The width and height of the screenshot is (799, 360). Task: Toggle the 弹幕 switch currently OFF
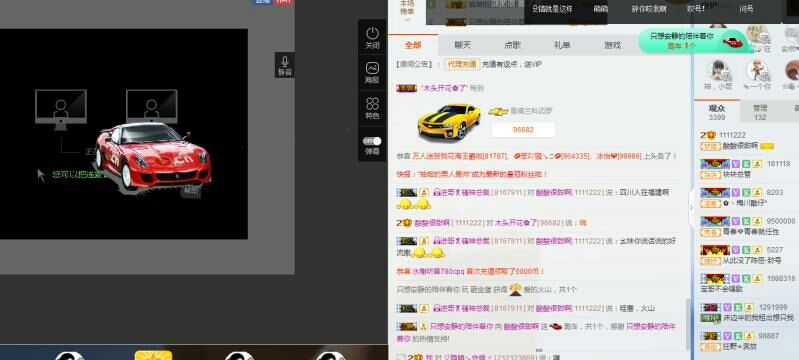372,141
